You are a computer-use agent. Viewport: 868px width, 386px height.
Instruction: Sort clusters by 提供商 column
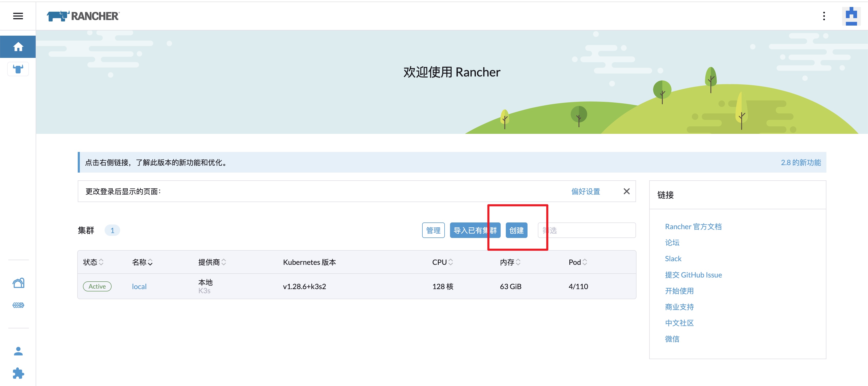tap(212, 262)
